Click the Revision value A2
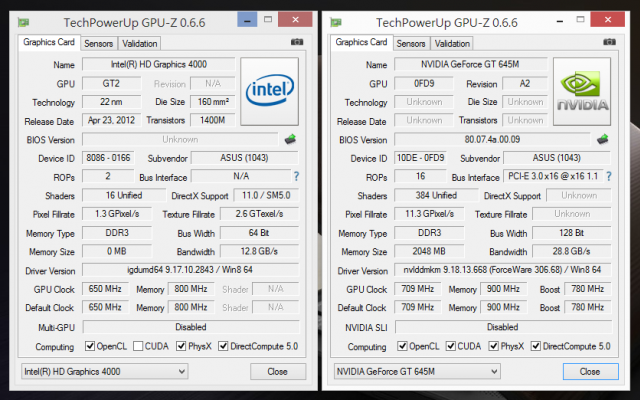The image size is (640, 400). [x=525, y=83]
